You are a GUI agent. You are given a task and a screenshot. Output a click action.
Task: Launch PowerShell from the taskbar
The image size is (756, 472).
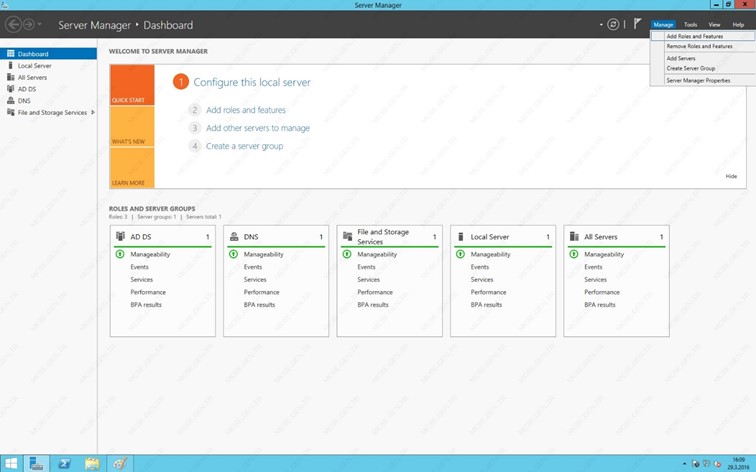pyautogui.click(x=64, y=464)
